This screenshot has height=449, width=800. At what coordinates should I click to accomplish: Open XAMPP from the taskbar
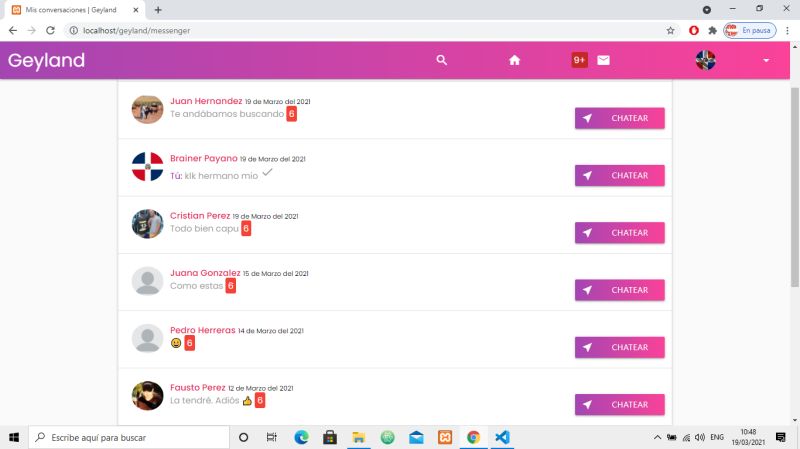click(x=445, y=437)
